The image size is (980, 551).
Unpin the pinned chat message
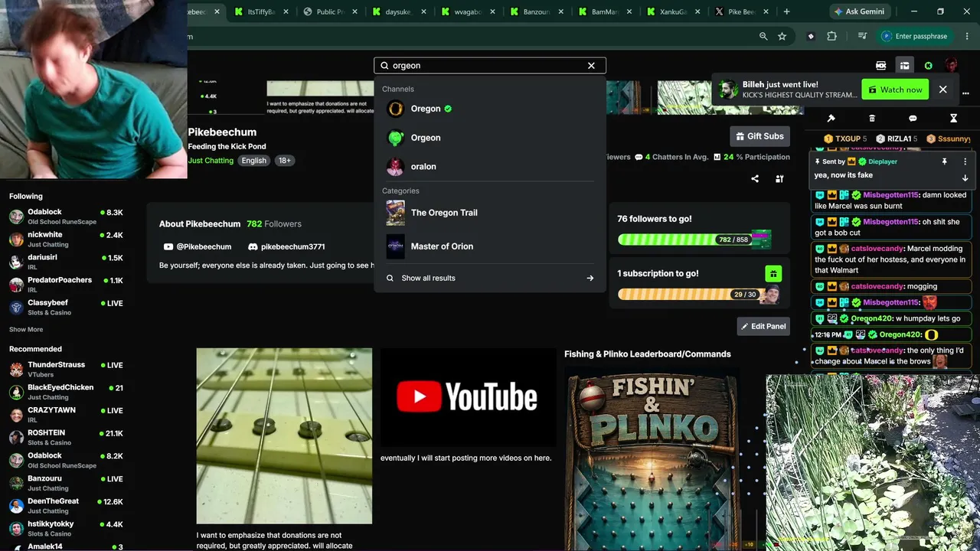pyautogui.click(x=944, y=162)
